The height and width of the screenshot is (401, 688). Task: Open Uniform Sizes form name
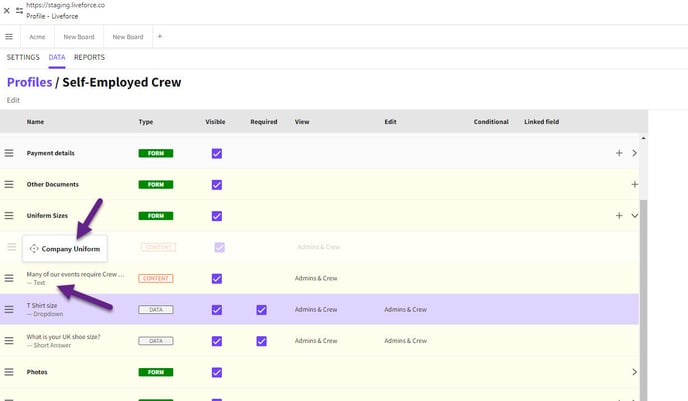tap(47, 215)
